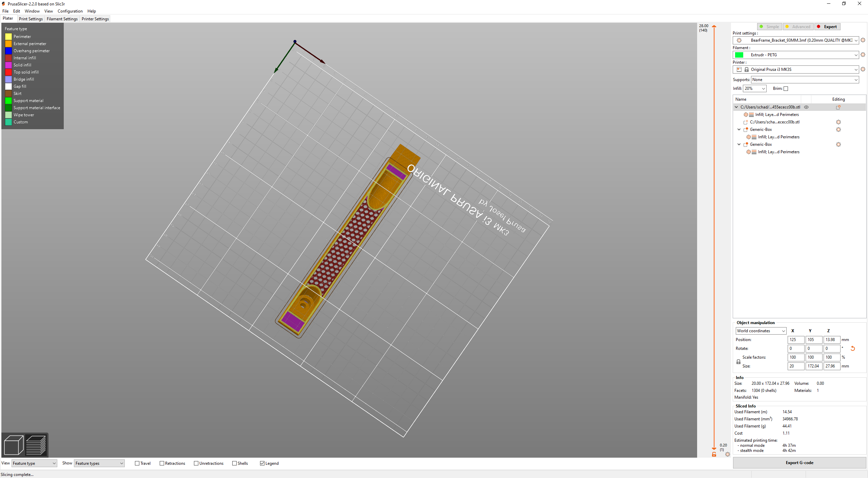Uncheck the Legend checkbox
This screenshot has width=868, height=478.
pyautogui.click(x=262, y=463)
